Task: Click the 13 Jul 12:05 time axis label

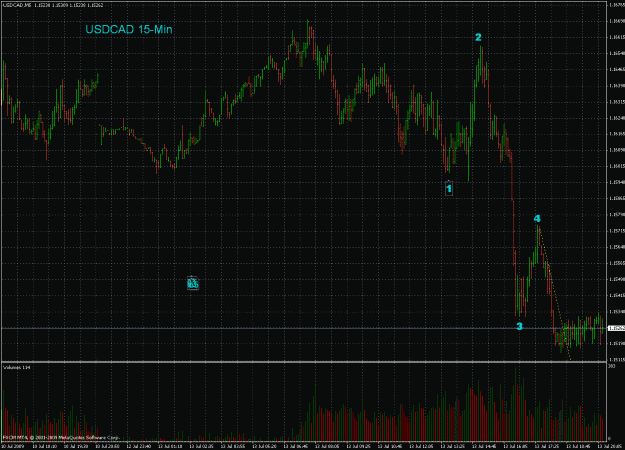Action: [x=423, y=447]
